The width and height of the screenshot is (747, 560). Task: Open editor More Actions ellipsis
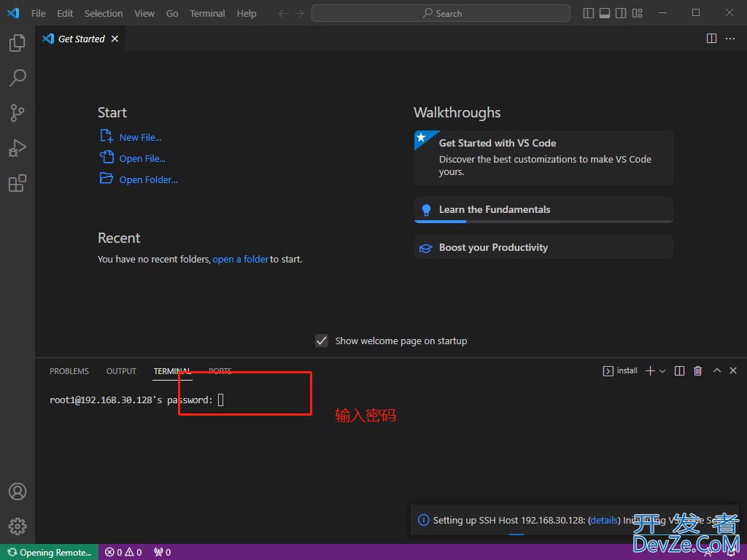click(x=729, y=39)
